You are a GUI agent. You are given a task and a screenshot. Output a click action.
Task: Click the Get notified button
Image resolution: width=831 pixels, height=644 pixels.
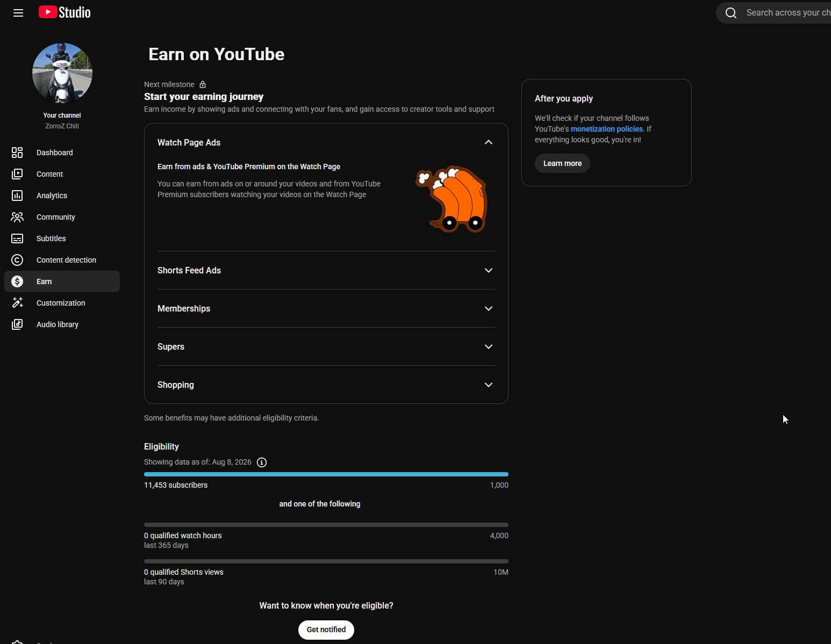point(326,630)
